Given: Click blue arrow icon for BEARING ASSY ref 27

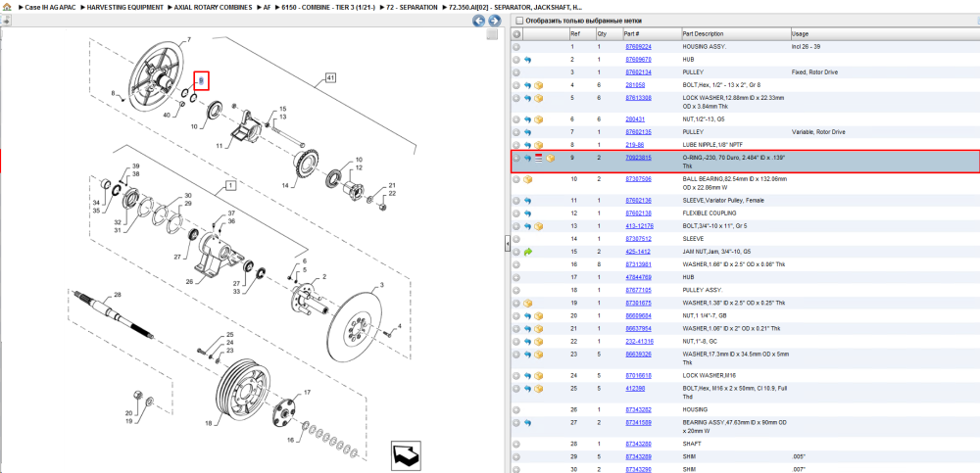Looking at the screenshot, I should 527,423.
